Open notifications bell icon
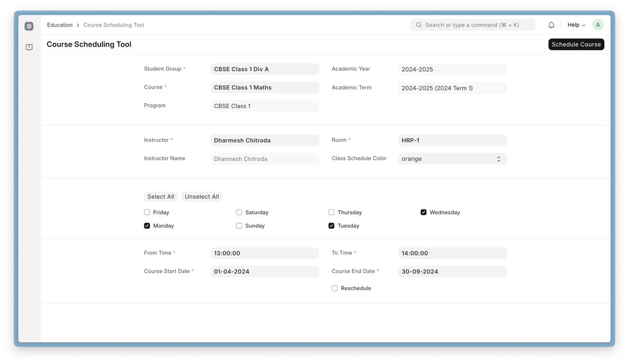 pyautogui.click(x=551, y=25)
